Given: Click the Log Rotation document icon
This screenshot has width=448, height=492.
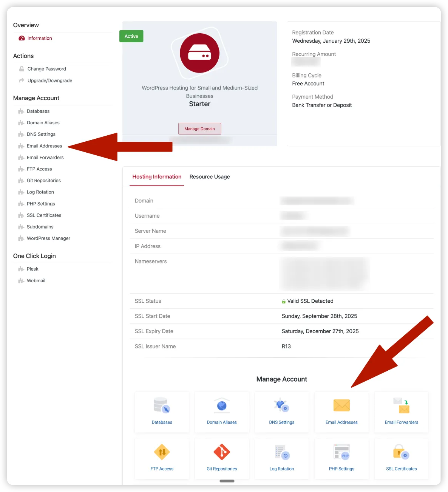Looking at the screenshot, I should point(281,452).
